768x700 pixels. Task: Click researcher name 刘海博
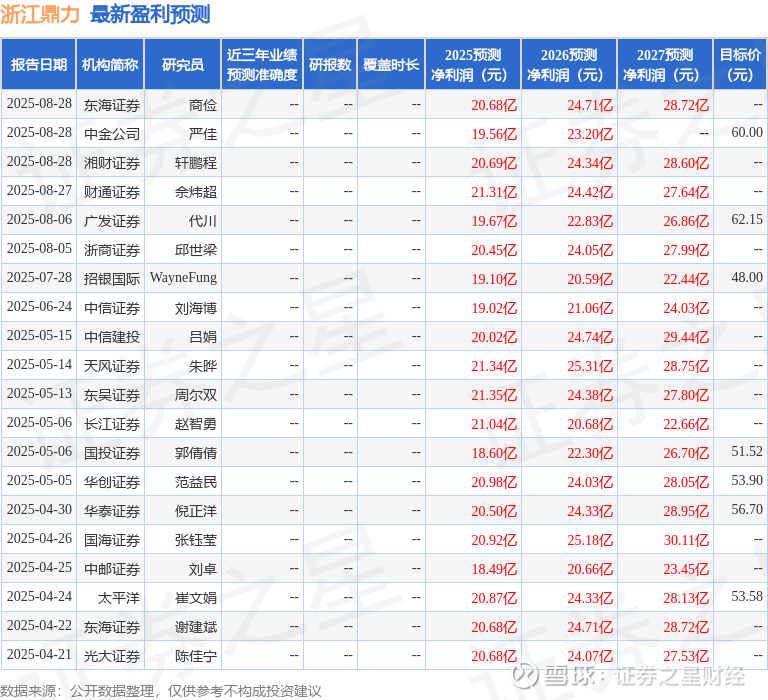click(195, 308)
